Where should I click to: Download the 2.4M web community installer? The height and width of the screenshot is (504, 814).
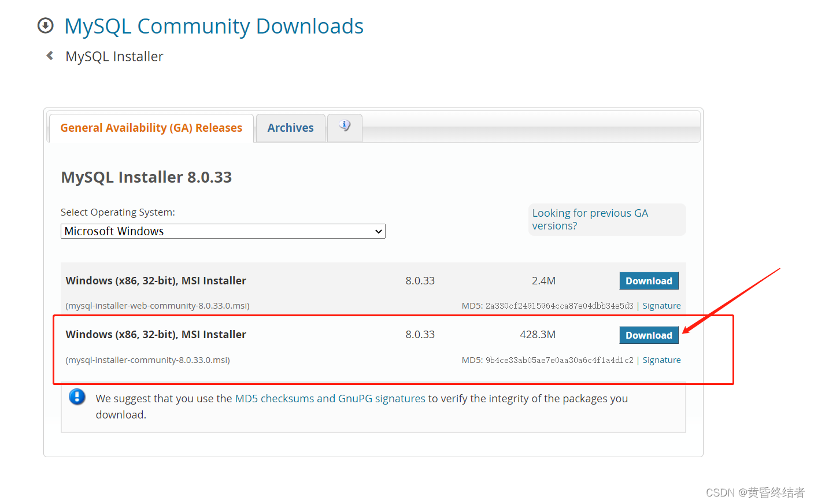pos(649,281)
